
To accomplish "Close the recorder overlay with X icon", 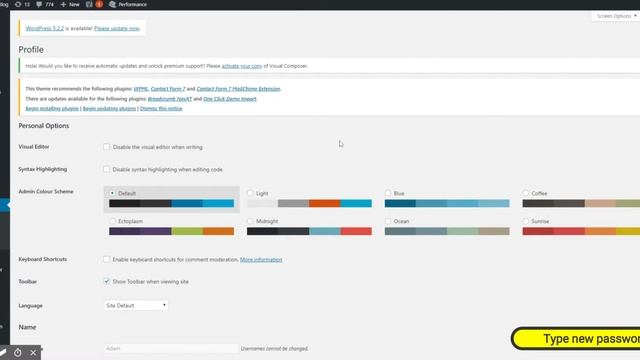I will coord(33,353).
